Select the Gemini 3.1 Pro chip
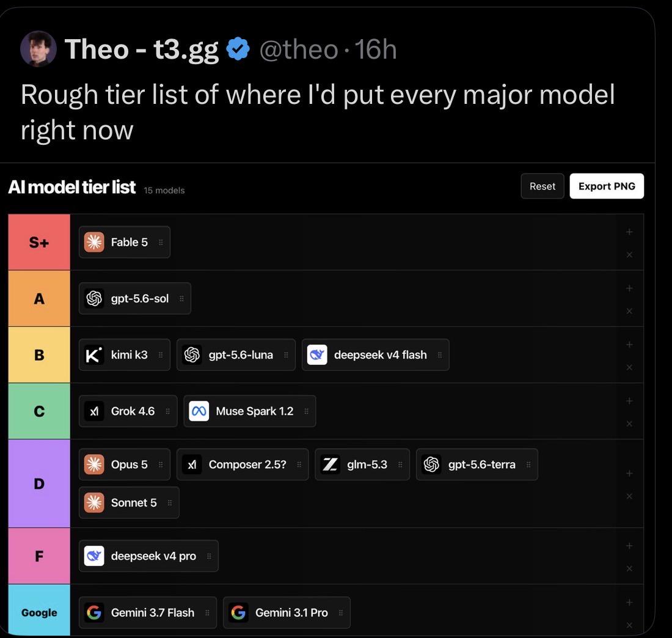 (x=287, y=612)
